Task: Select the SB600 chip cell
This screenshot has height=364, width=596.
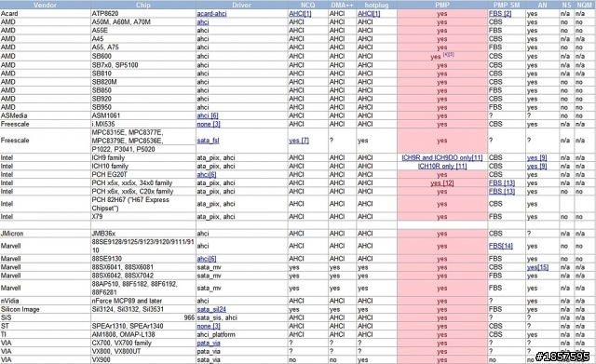Action: click(x=143, y=56)
